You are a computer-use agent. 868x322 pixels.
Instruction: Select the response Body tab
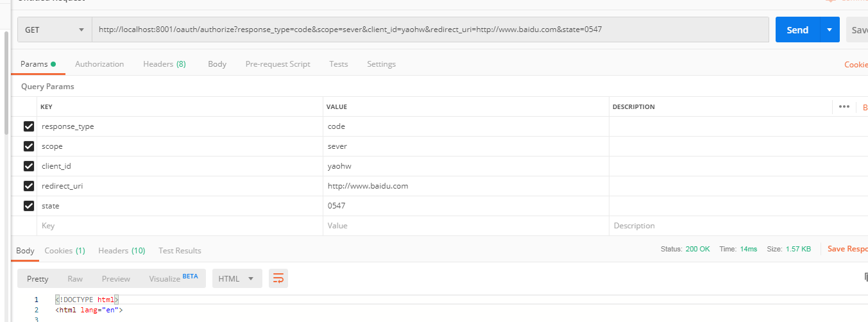click(x=25, y=251)
